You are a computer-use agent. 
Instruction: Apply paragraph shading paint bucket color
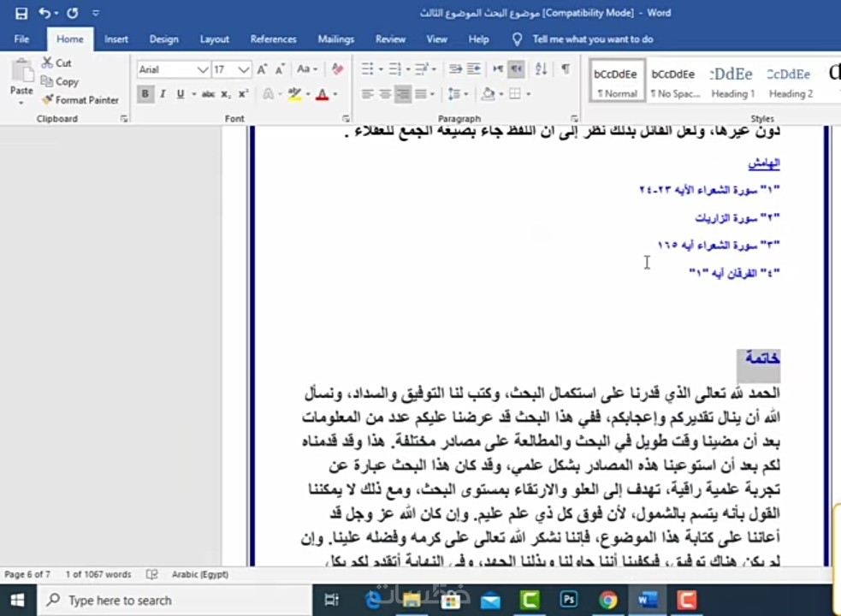point(488,94)
